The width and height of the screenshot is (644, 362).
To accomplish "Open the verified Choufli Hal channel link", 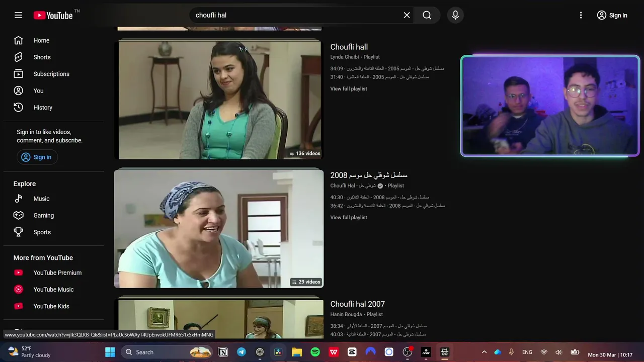I will tap(353, 186).
